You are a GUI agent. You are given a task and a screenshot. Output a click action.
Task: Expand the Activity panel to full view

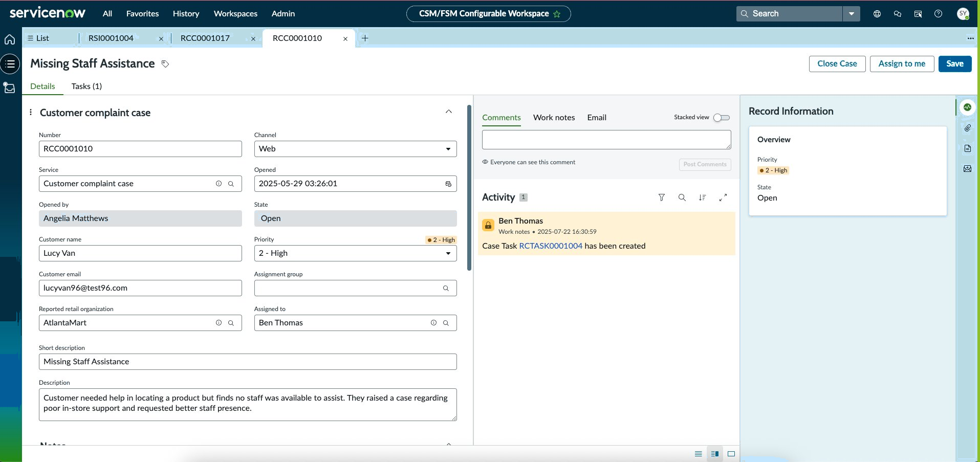pyautogui.click(x=723, y=197)
